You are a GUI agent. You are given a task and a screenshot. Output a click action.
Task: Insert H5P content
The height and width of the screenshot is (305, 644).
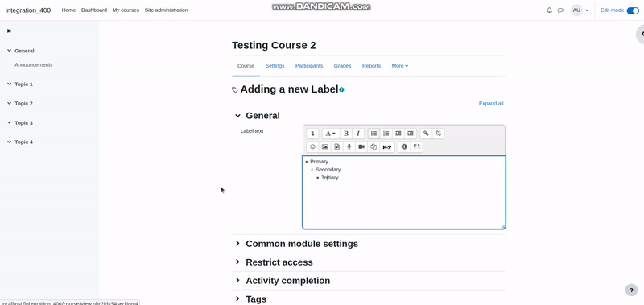[x=387, y=147]
